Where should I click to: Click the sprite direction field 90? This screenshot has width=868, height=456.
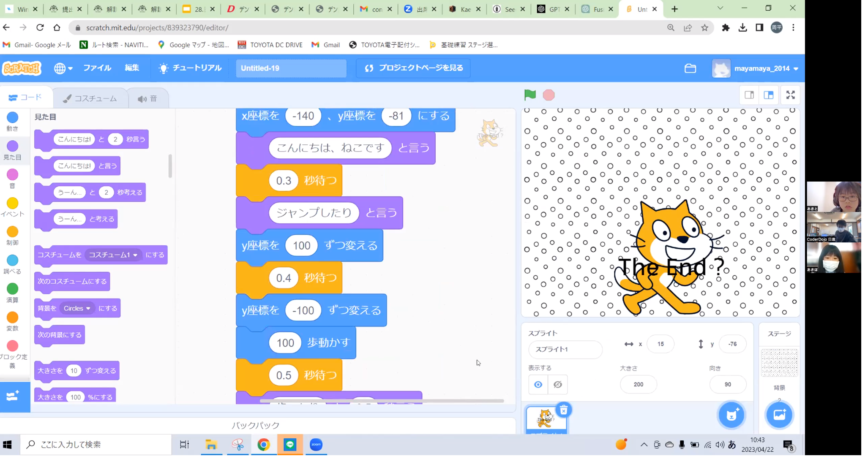tap(728, 384)
